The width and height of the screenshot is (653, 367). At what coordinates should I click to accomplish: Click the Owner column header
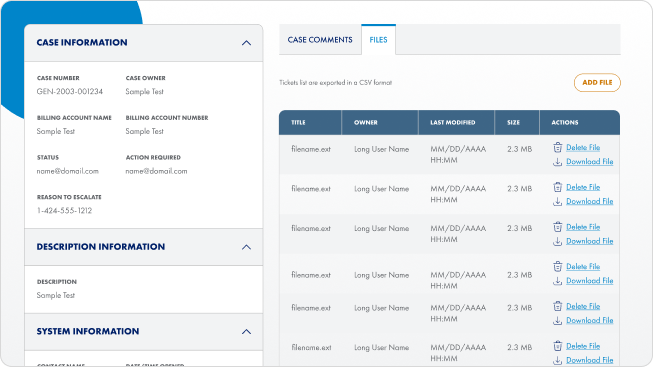point(380,122)
